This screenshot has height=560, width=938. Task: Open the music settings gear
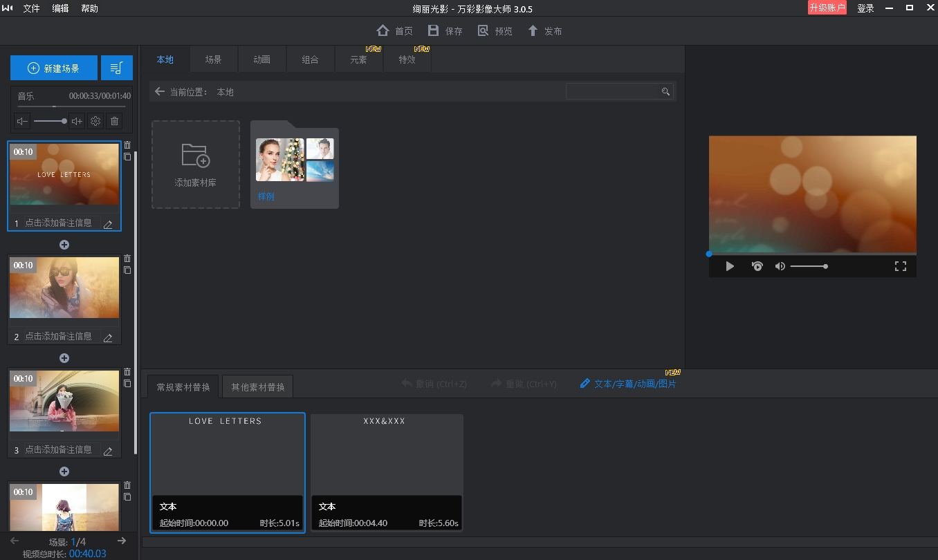(x=95, y=121)
